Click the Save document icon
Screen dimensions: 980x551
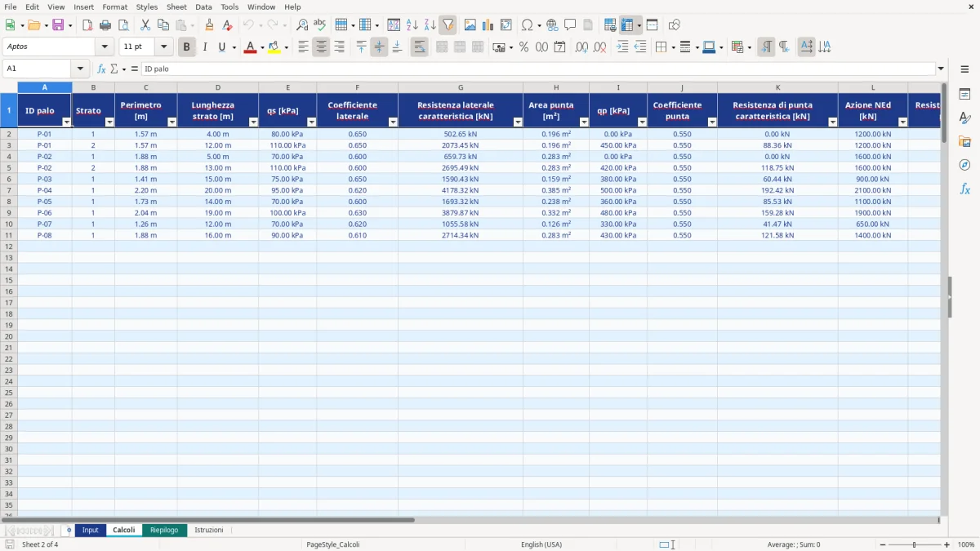point(58,25)
